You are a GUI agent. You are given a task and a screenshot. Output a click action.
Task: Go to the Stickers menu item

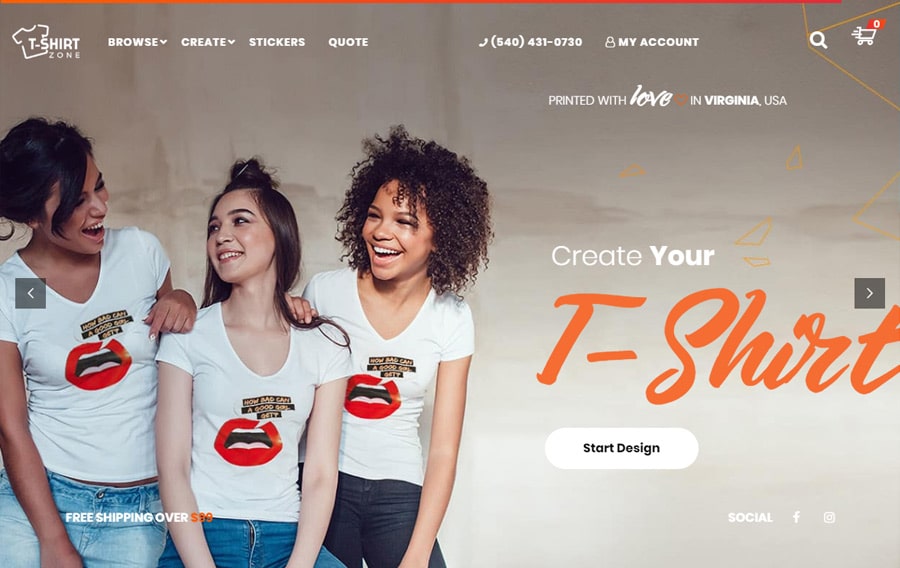point(277,42)
